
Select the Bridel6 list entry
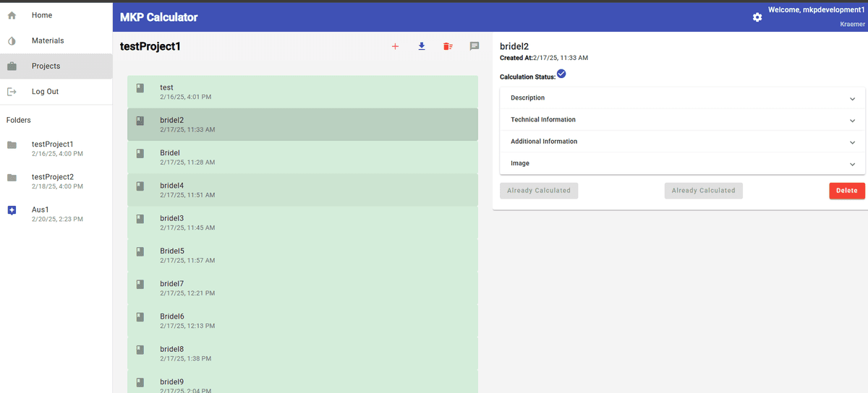pos(302,321)
